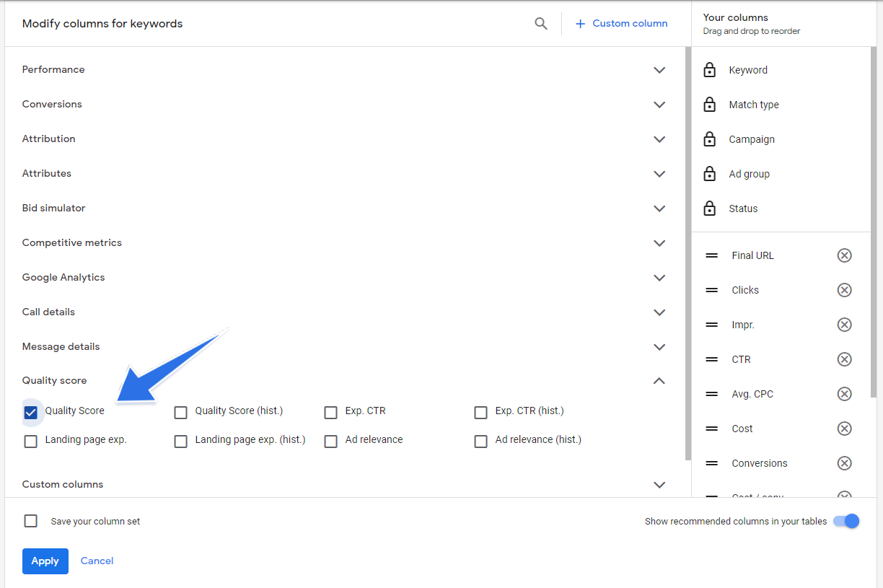The height and width of the screenshot is (588, 883).
Task: Click the Final URL column label
Action: (x=752, y=255)
